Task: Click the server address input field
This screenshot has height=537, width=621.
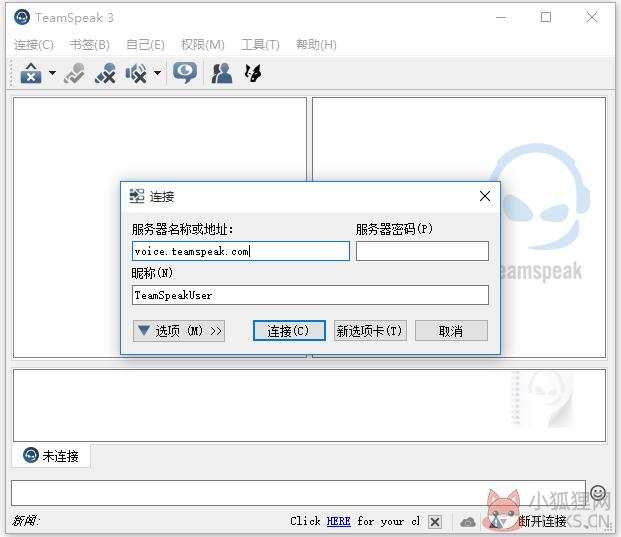Action: pyautogui.click(x=241, y=251)
